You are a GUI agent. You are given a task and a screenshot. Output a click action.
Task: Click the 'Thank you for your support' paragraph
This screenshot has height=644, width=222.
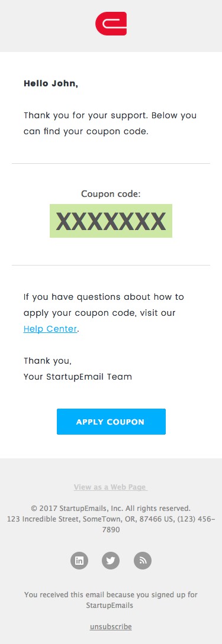click(110, 124)
